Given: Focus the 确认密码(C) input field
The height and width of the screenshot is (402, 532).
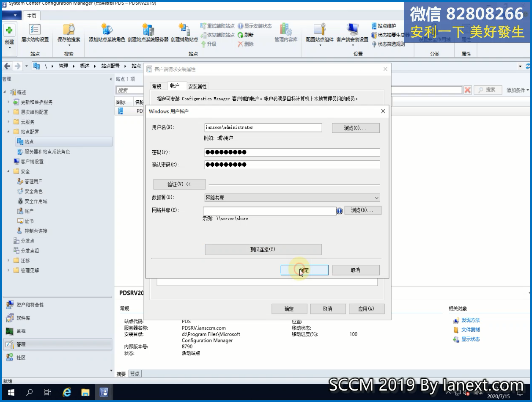Looking at the screenshot, I should pos(292,165).
